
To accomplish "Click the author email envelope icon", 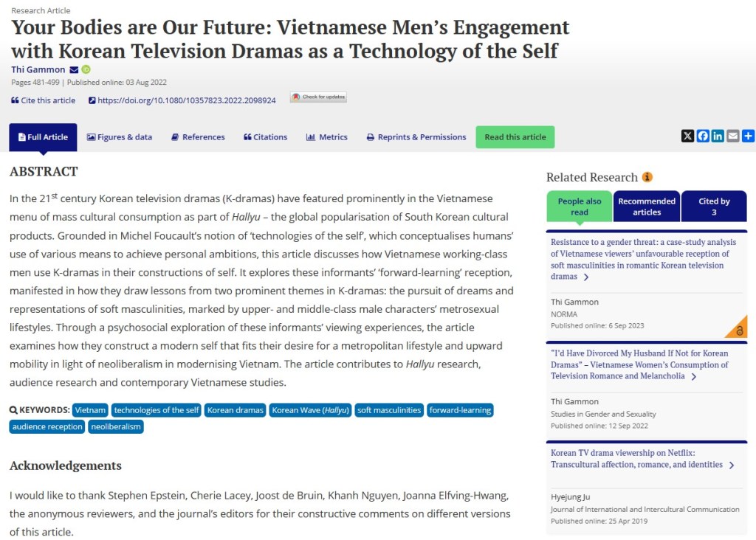I will (74, 69).
